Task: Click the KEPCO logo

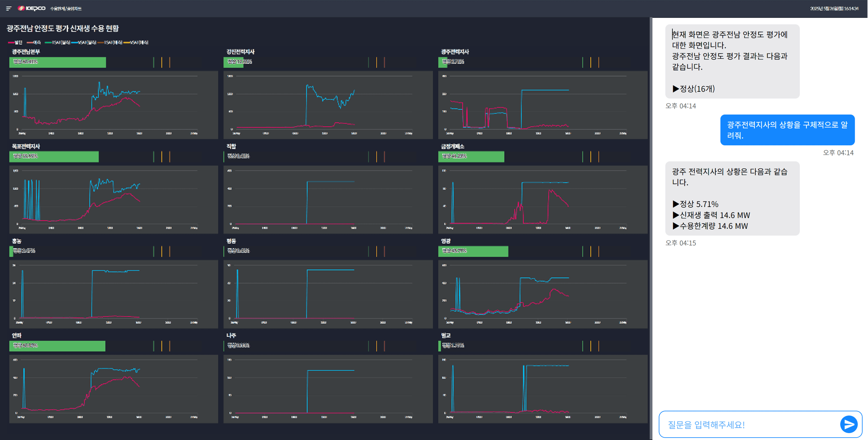Action: [32, 8]
